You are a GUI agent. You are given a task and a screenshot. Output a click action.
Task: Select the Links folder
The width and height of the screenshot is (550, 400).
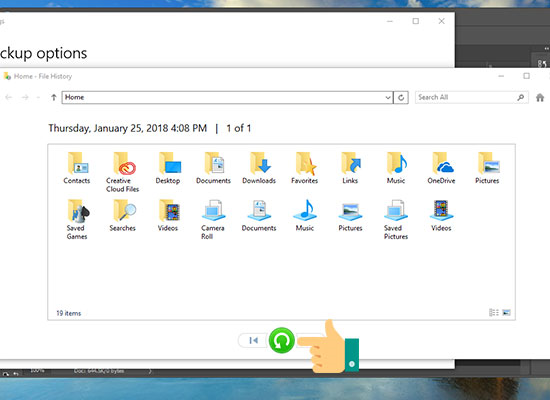click(x=350, y=168)
